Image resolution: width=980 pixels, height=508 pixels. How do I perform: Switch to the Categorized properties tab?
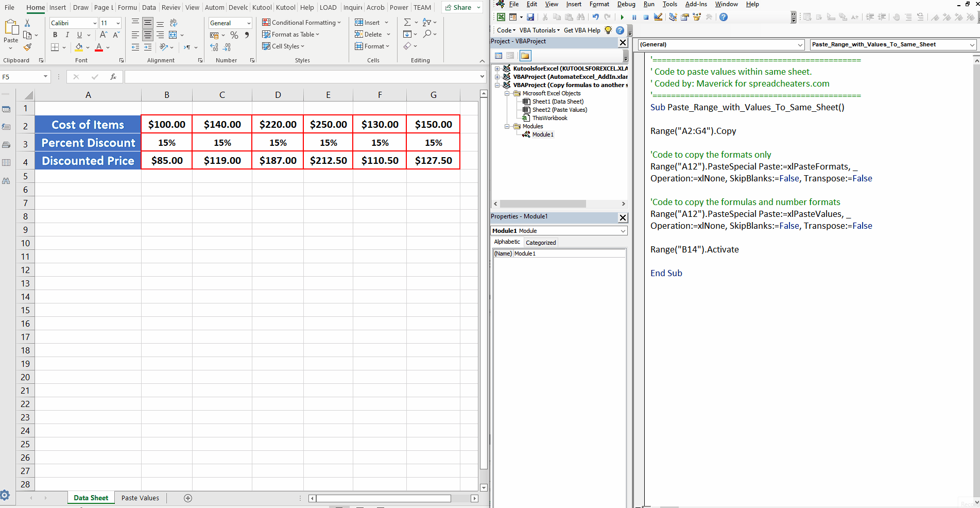pyautogui.click(x=541, y=243)
